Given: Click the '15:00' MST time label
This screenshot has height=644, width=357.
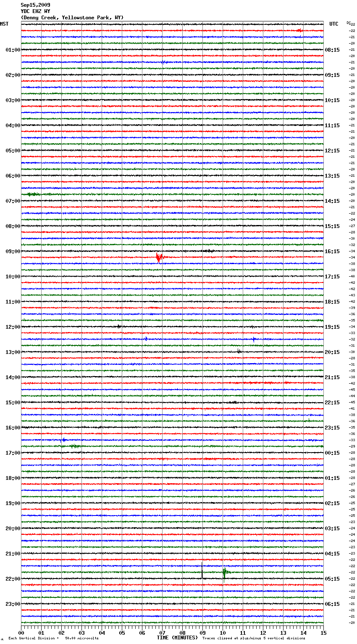Looking at the screenshot, I should point(13,403).
